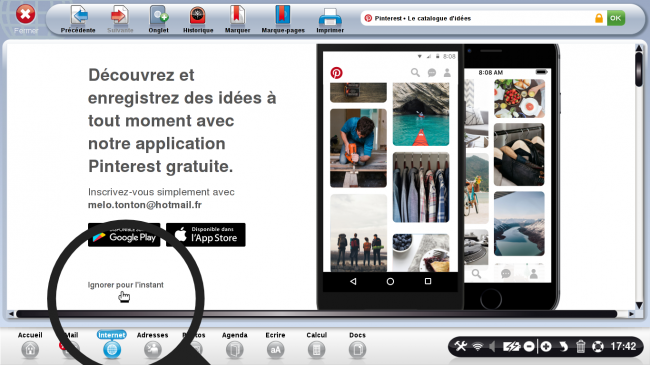Click the undo curved arrow icon

[563, 346]
